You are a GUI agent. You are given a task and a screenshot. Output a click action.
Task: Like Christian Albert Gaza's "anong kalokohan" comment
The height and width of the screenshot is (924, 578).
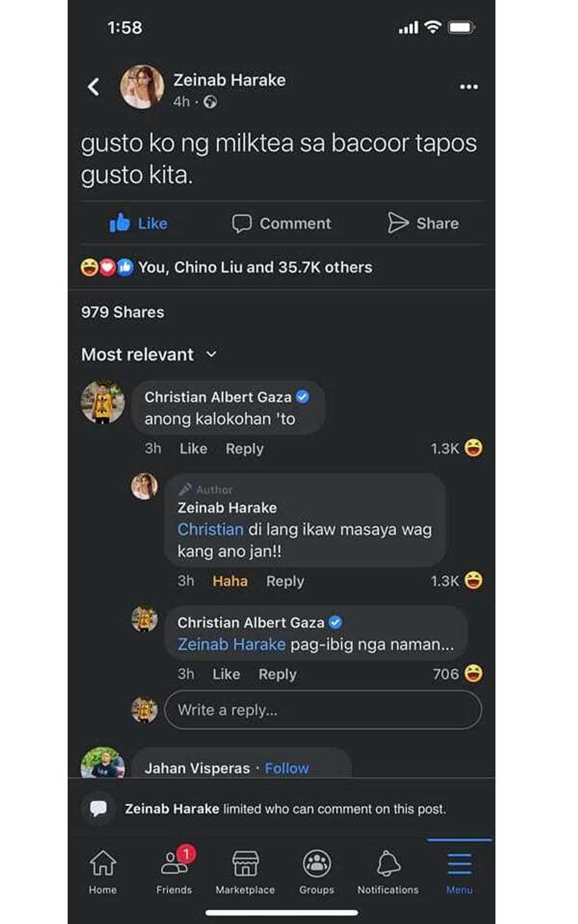pyautogui.click(x=193, y=449)
